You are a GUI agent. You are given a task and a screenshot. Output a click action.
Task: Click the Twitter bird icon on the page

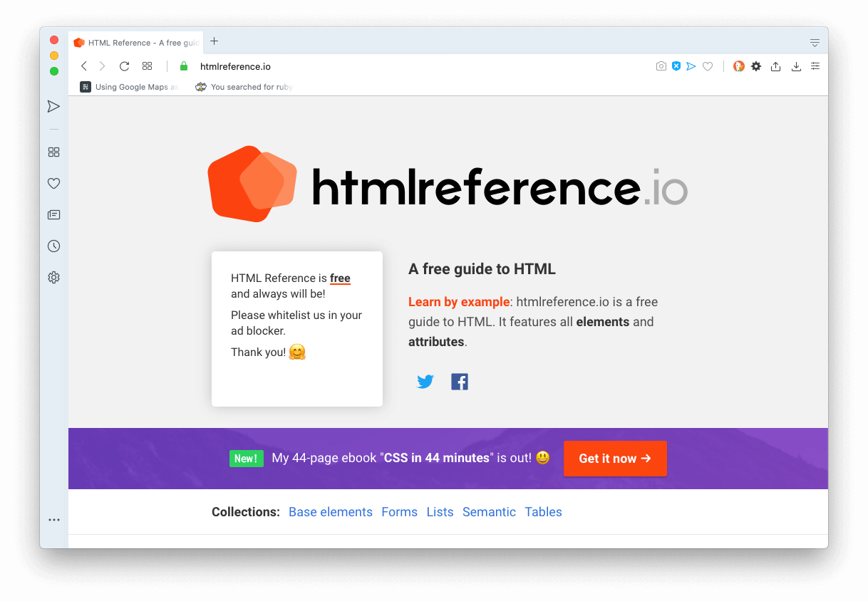(x=425, y=381)
